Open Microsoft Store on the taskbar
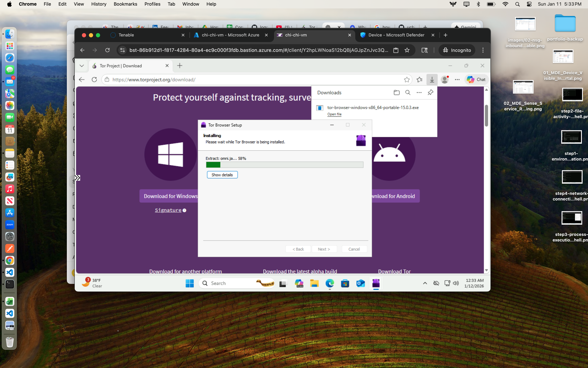This screenshot has width=588, height=368. pyautogui.click(x=345, y=283)
